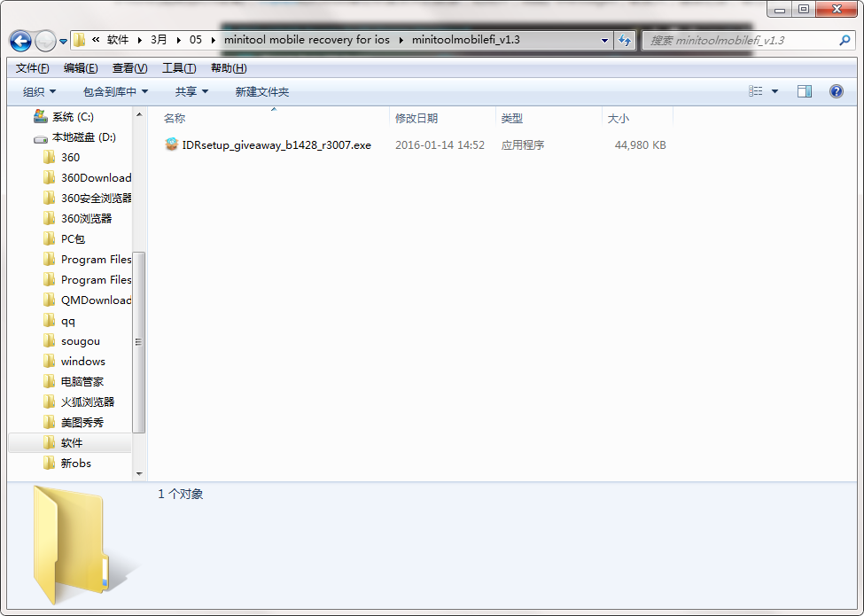Click the folder icon in address bar
864x616 pixels.
[x=80, y=40]
